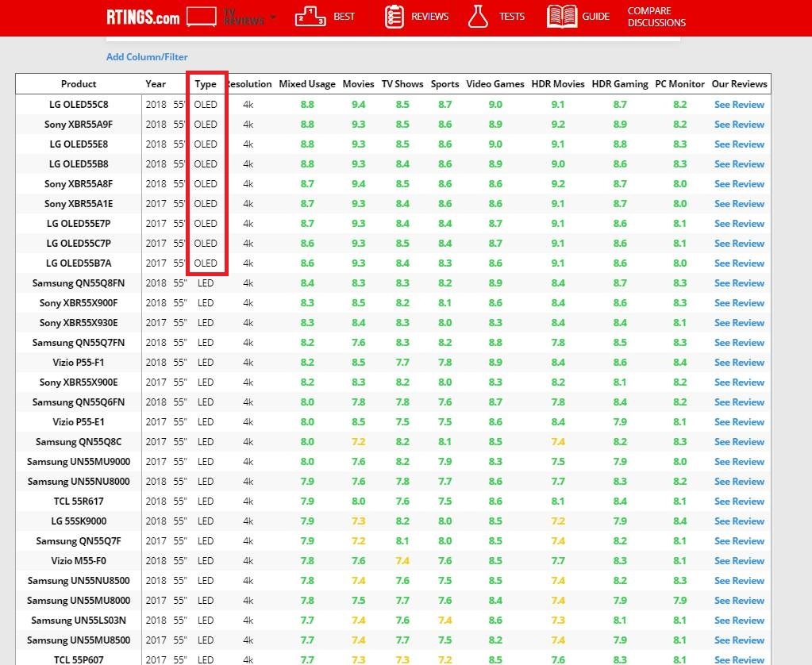Screen dimensions: 812x665
Task: Open the REVIEWS menu item
Action: click(430, 17)
